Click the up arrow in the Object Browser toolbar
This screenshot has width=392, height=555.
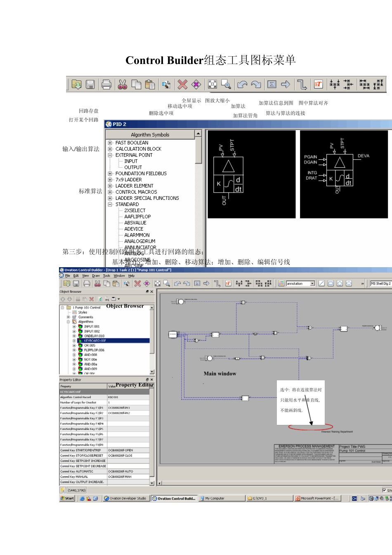63,299
